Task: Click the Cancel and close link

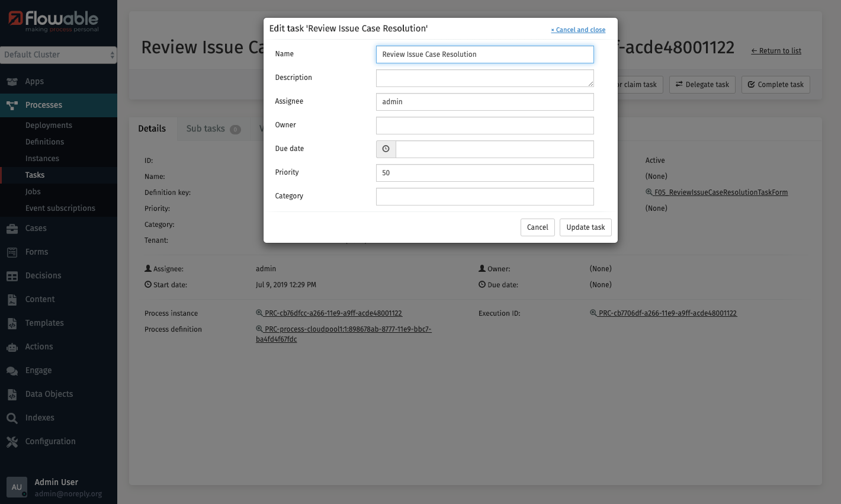Action: point(578,30)
